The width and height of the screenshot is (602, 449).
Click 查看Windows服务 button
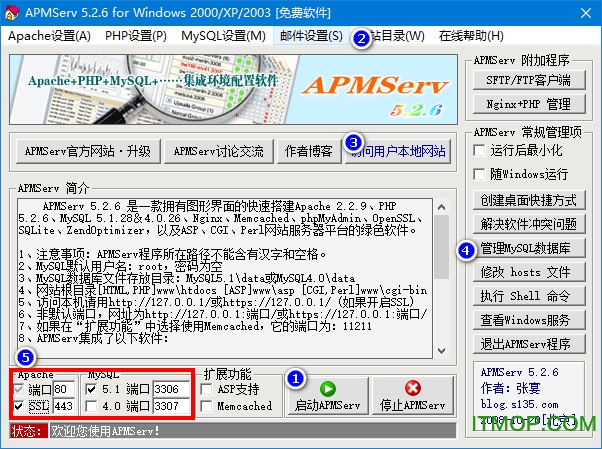coord(529,320)
